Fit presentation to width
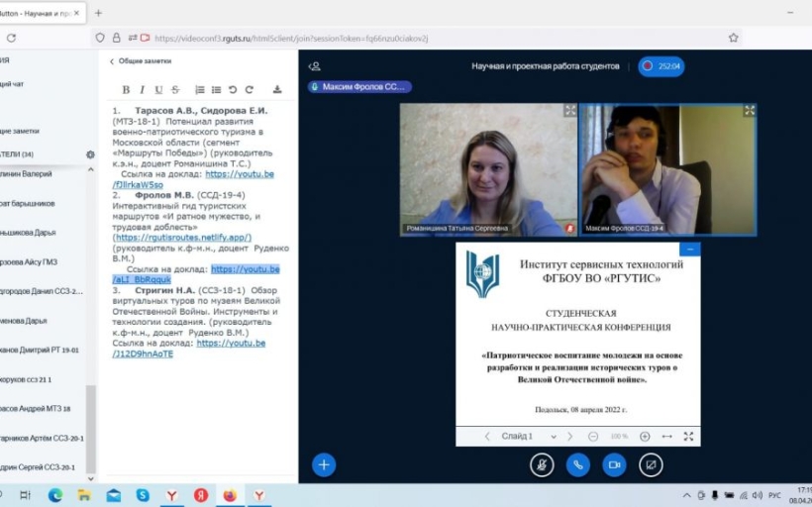812x507 pixels. point(667,437)
